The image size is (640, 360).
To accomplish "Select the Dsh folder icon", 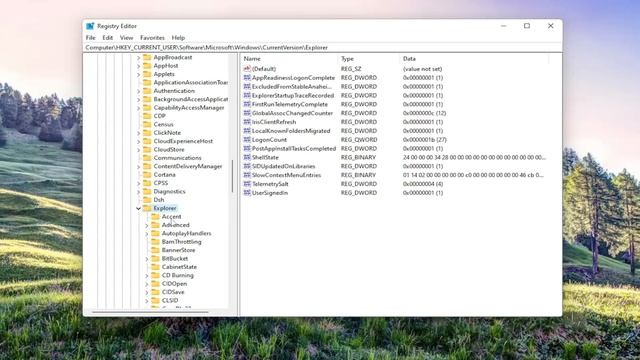I will 147,200.
